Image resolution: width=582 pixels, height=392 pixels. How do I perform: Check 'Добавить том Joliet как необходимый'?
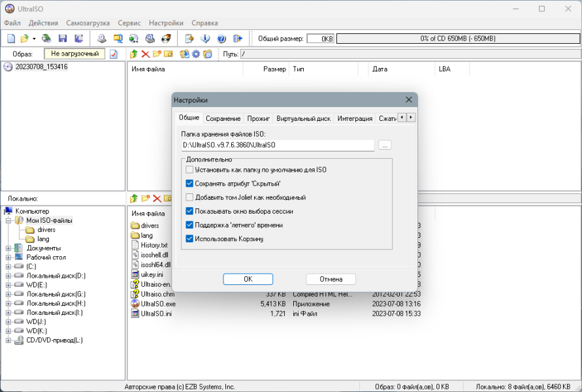point(189,197)
